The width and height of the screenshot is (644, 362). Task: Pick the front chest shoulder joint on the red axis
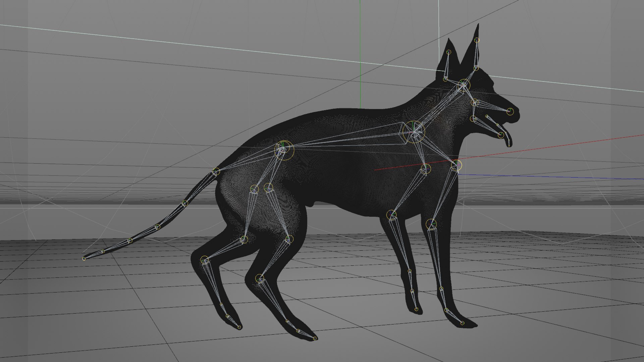point(456,165)
